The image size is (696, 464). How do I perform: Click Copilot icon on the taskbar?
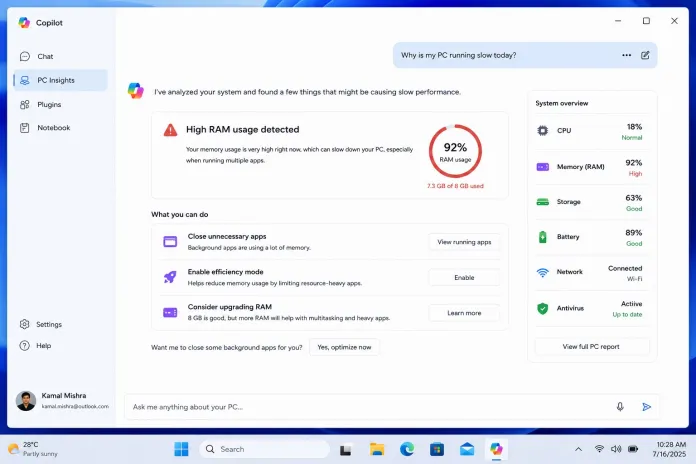pyautogui.click(x=496, y=449)
